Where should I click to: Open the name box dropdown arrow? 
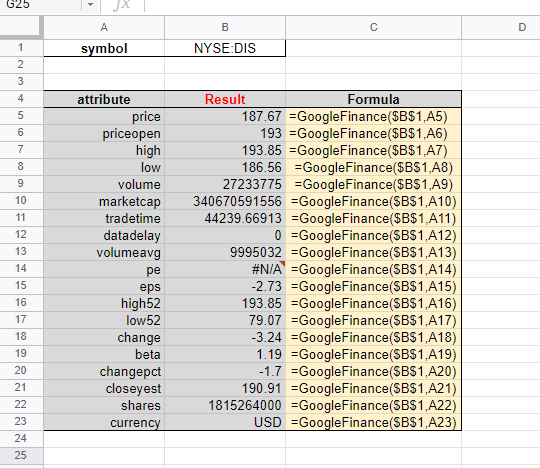coord(90,5)
